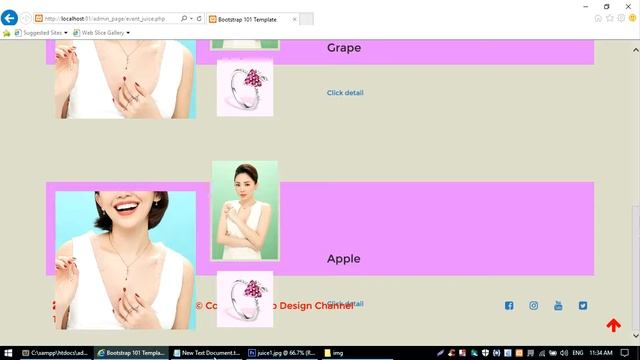Image resolution: width=640 pixels, height=360 pixels.
Task: Open browser Tools gear icon
Action: coord(621,18)
